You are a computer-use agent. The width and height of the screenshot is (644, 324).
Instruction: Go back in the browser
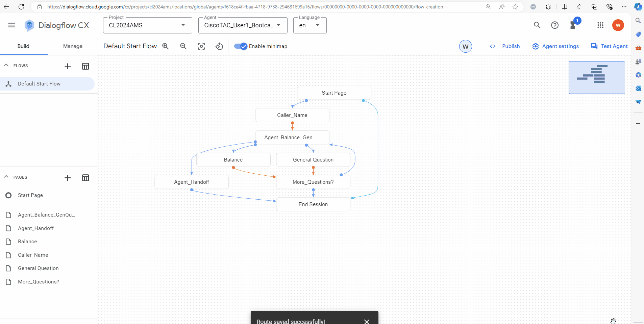click(x=6, y=7)
